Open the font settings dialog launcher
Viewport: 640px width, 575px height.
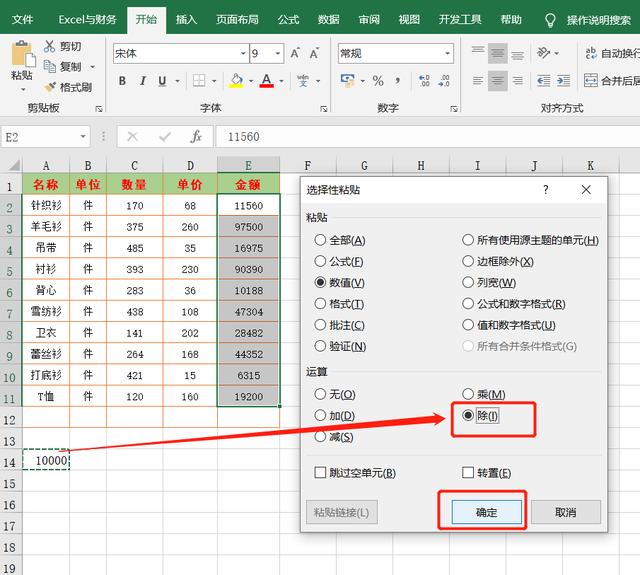point(324,109)
